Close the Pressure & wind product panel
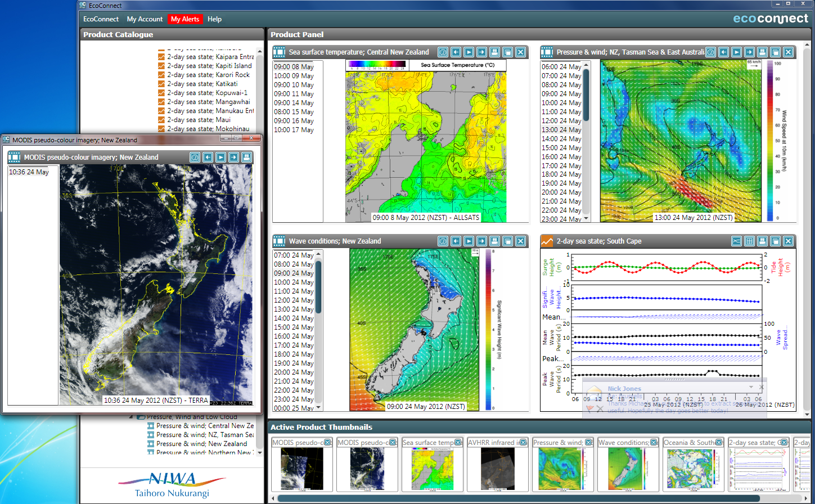 click(788, 52)
